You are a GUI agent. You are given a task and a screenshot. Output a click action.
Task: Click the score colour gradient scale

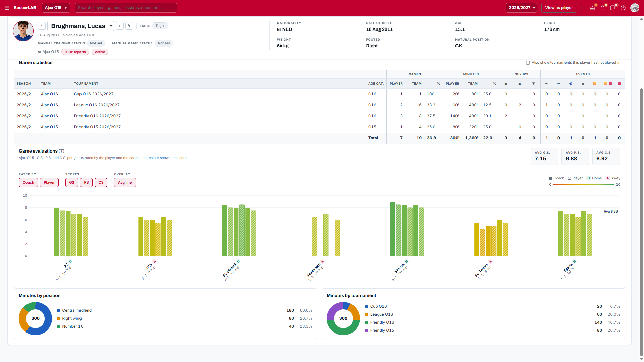[584, 185]
